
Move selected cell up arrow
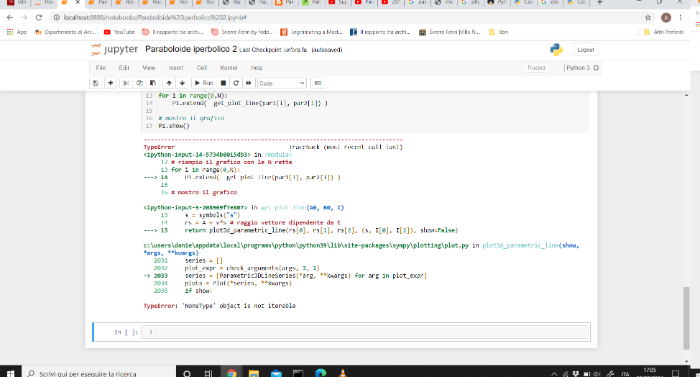[x=169, y=83]
